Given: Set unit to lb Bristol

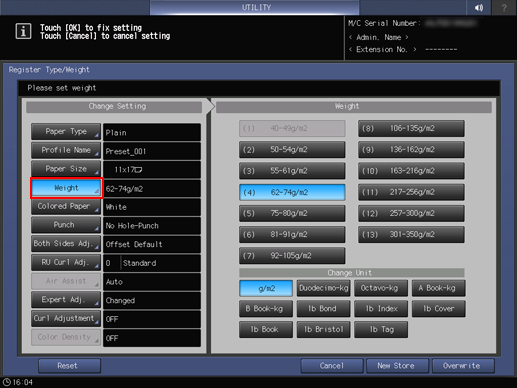Looking at the screenshot, I should coord(324,330).
